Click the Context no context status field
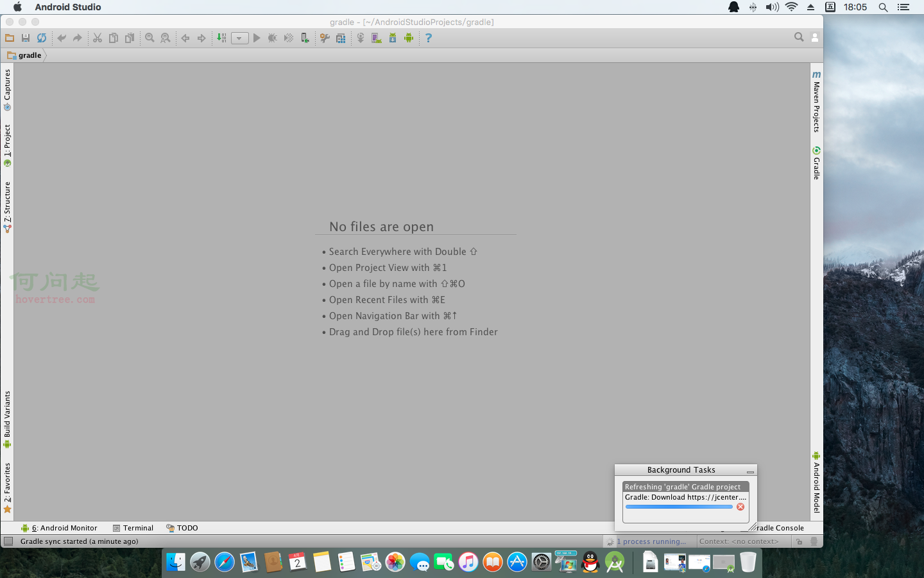This screenshot has width=924, height=578. point(739,541)
